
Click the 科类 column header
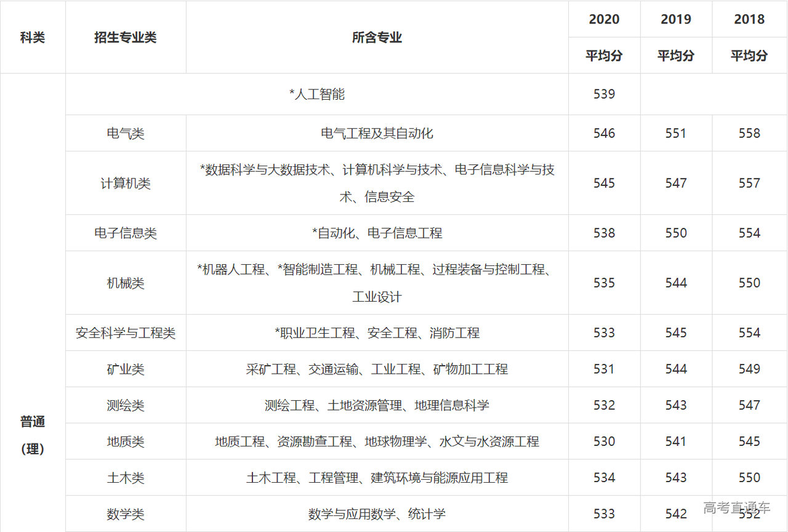33,38
